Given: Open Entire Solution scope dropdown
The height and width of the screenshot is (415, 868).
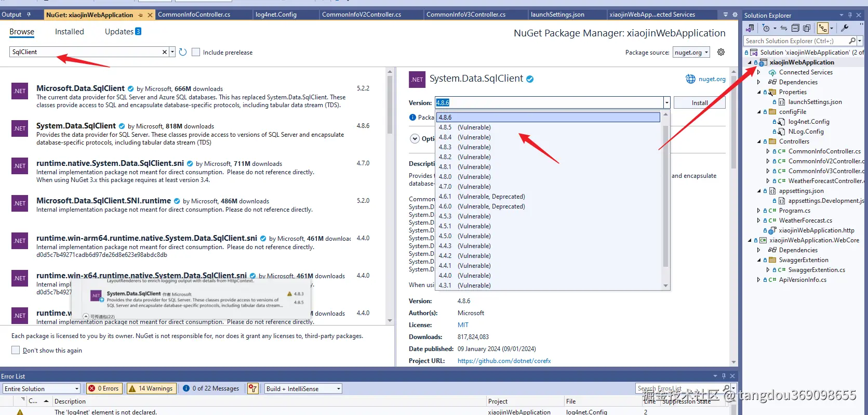Looking at the screenshot, I should (77, 388).
